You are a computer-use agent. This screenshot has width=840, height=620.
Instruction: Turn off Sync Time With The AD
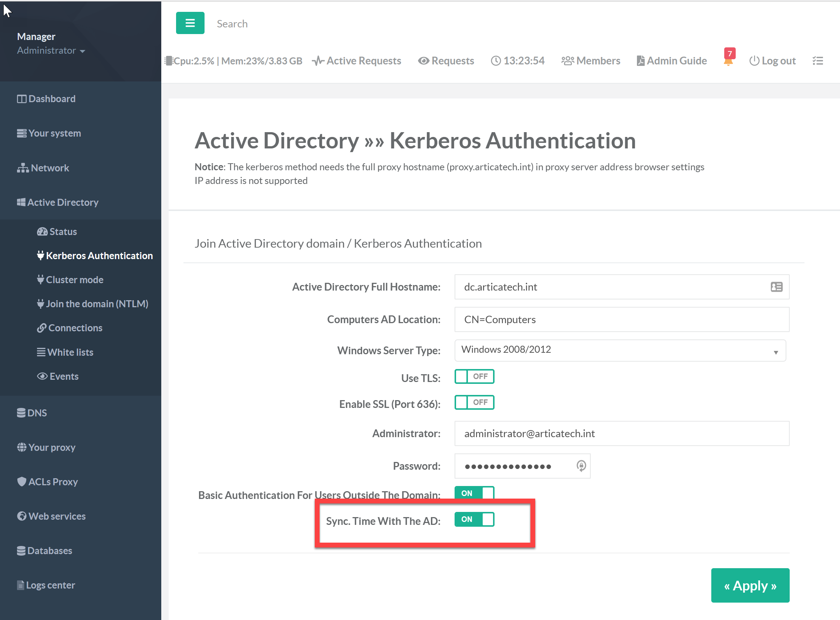(x=474, y=519)
